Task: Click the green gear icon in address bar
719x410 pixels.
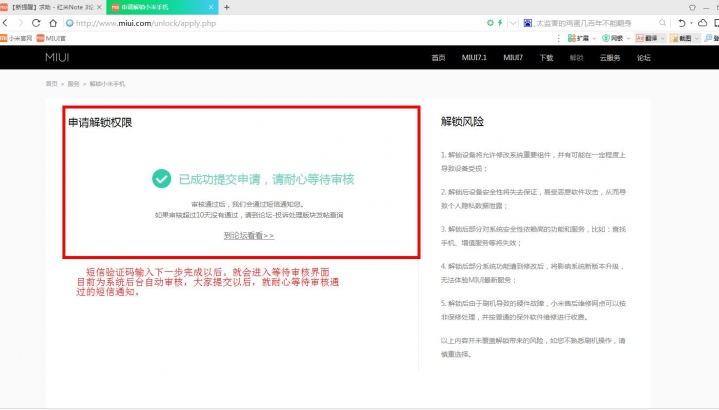Action: coord(490,22)
